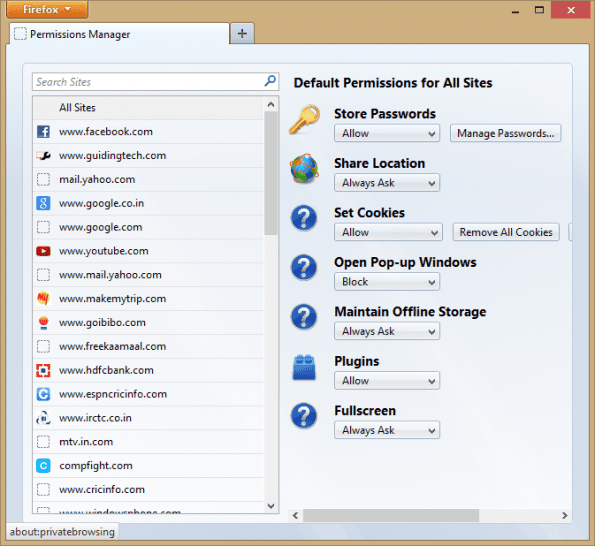The width and height of the screenshot is (595, 546).
Task: Maximize the Firefox window
Action: pos(539,9)
